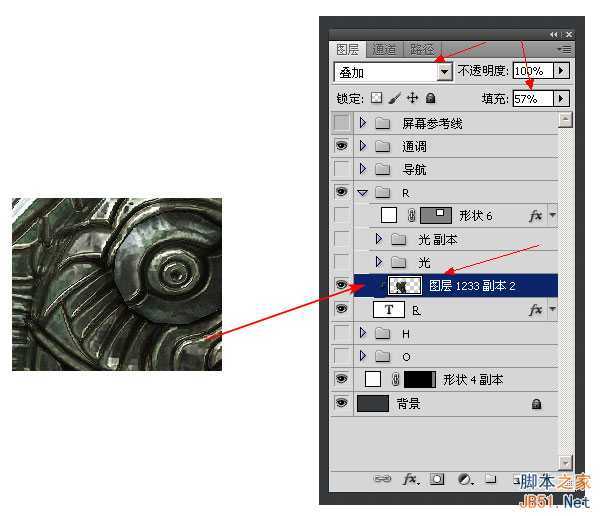Viewport: 601px width, 516px height.
Task: Collapse the R group disclosure triangle
Action: 363,192
